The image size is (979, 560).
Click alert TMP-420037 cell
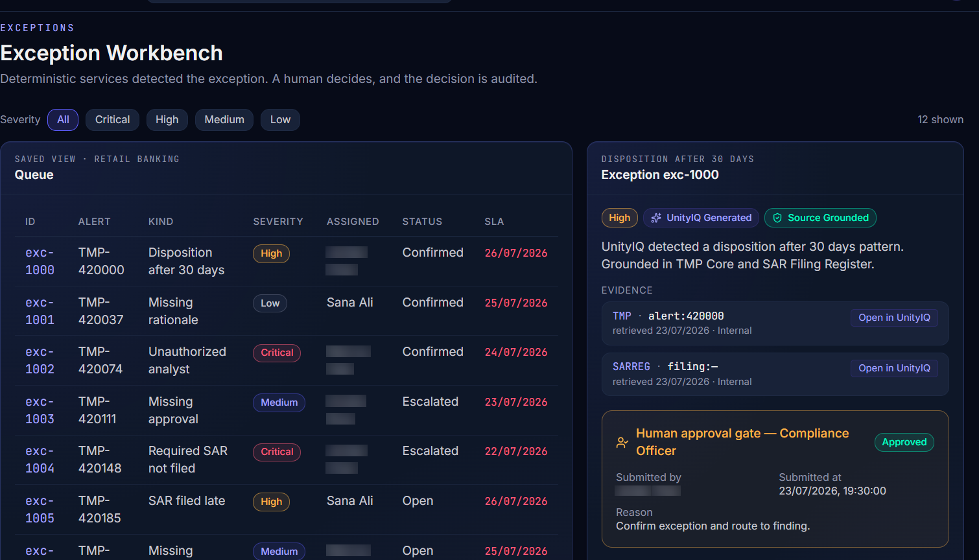[x=101, y=311]
